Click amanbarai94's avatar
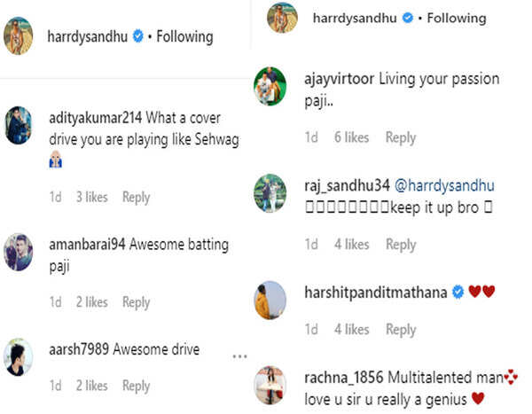This screenshot has height=414, width=532. pos(20,251)
